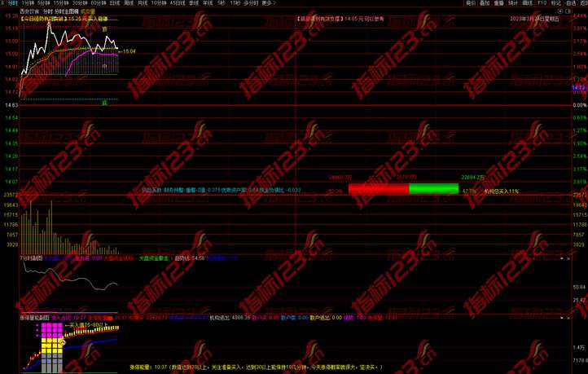Open the 统计 statistics tool
The width and height of the screenshot is (588, 374).
click(513, 3)
